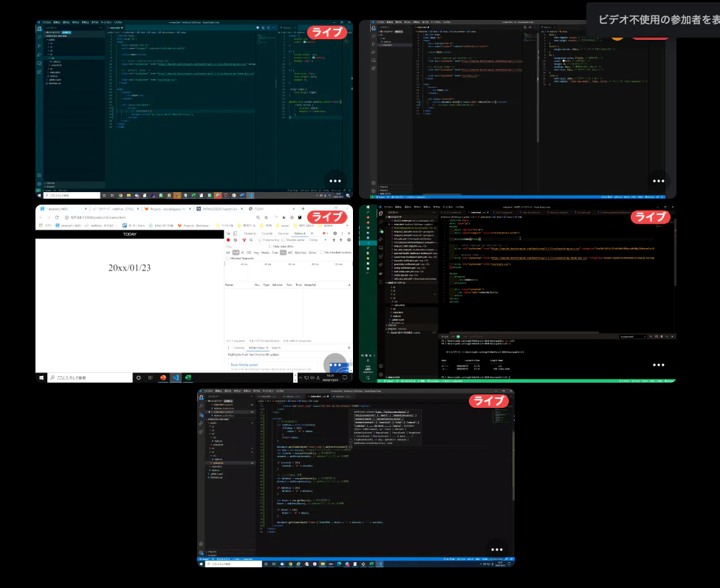The width and height of the screenshot is (720, 588).
Task: Follow the New Media panel link
Action: click(x=244, y=365)
